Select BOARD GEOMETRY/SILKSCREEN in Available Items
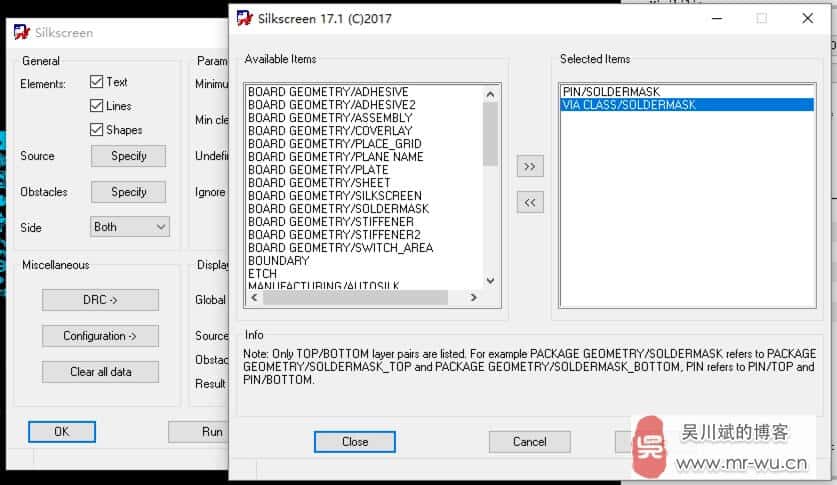The image size is (837, 485). pyautogui.click(x=335, y=196)
